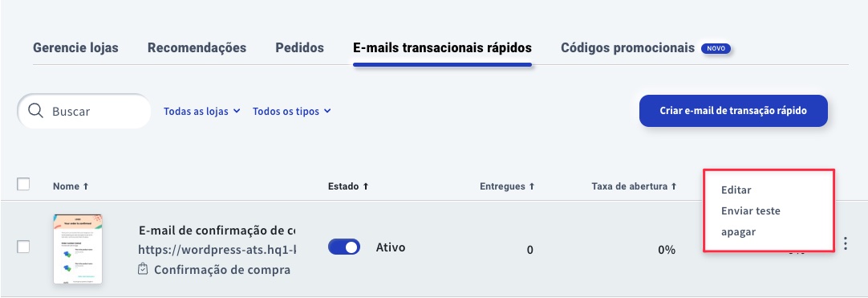Image resolution: width=868 pixels, height=298 pixels.
Task: Sort by Taxa de abertura arrow
Action: click(674, 186)
